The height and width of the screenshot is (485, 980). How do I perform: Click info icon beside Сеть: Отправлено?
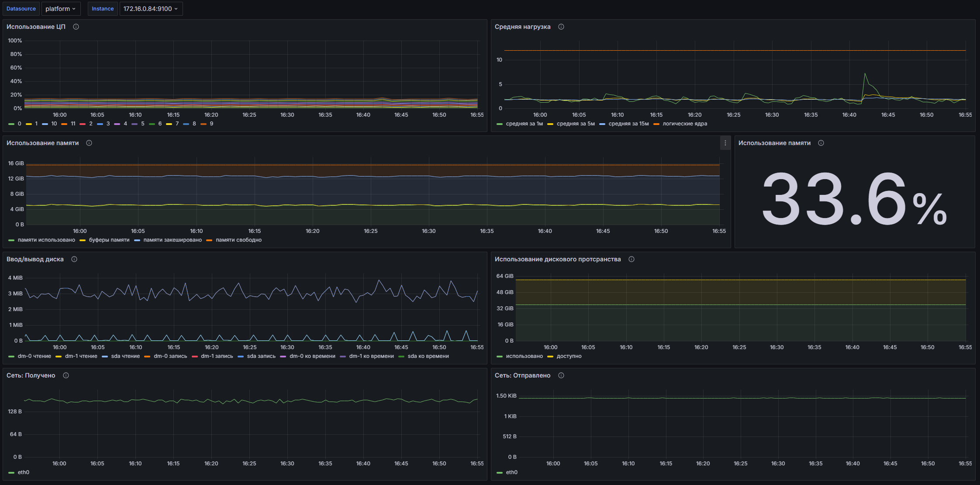[561, 375]
